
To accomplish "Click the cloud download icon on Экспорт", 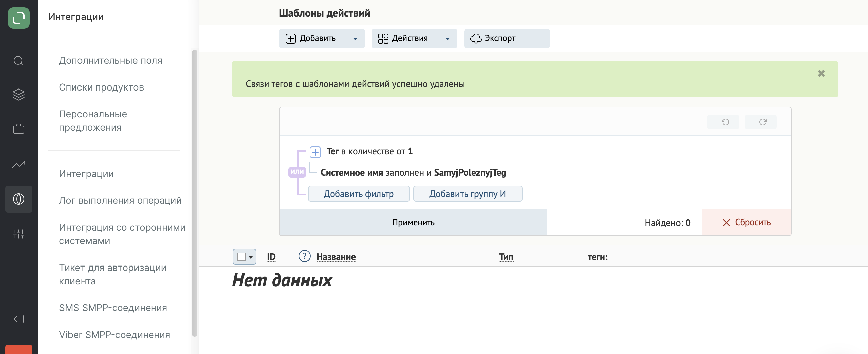I will (476, 39).
